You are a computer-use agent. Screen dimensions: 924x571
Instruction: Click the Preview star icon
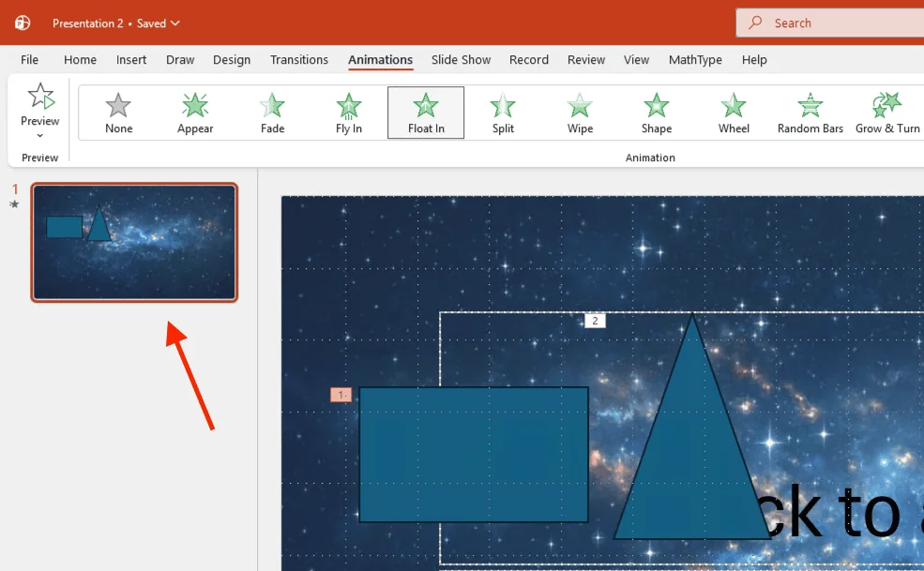40,96
